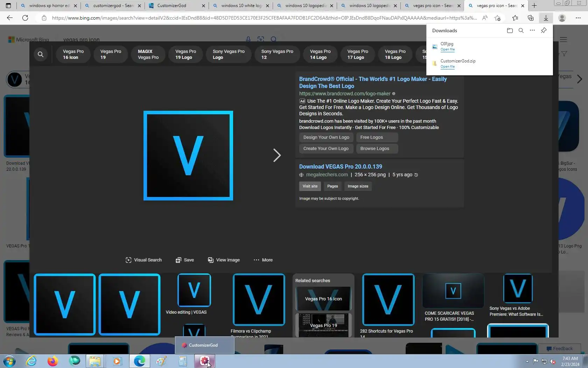Reload the current Bing page
The width and height of the screenshot is (588, 368).
coord(25,18)
